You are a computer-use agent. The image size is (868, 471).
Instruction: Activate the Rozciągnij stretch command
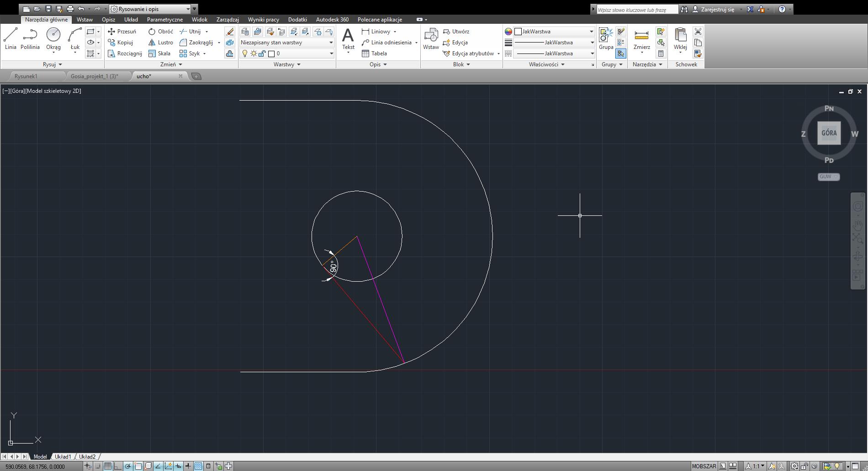(125, 54)
